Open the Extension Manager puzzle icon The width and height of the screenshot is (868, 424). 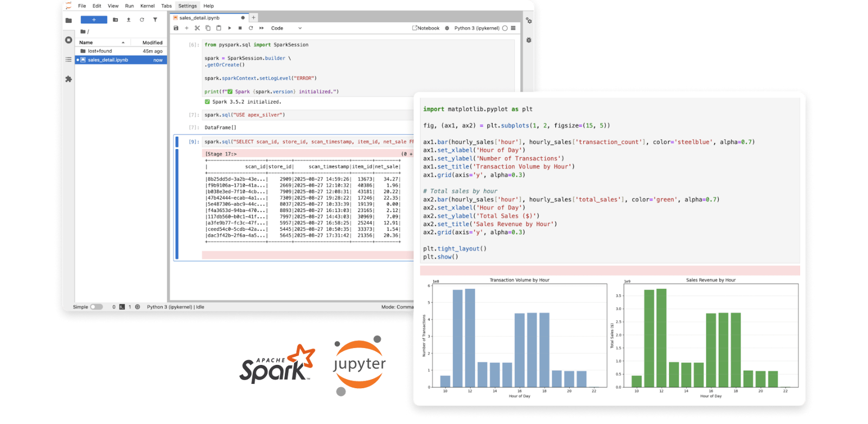[68, 79]
